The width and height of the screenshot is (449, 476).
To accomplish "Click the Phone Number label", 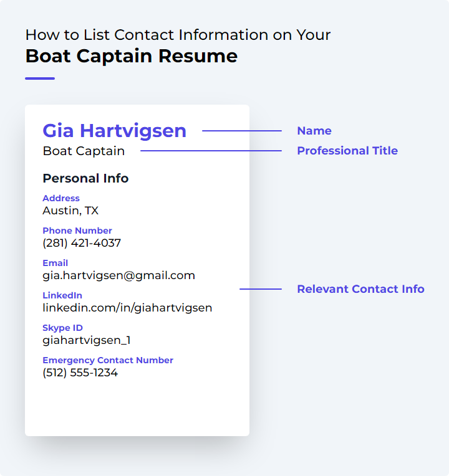I will 77,231.
